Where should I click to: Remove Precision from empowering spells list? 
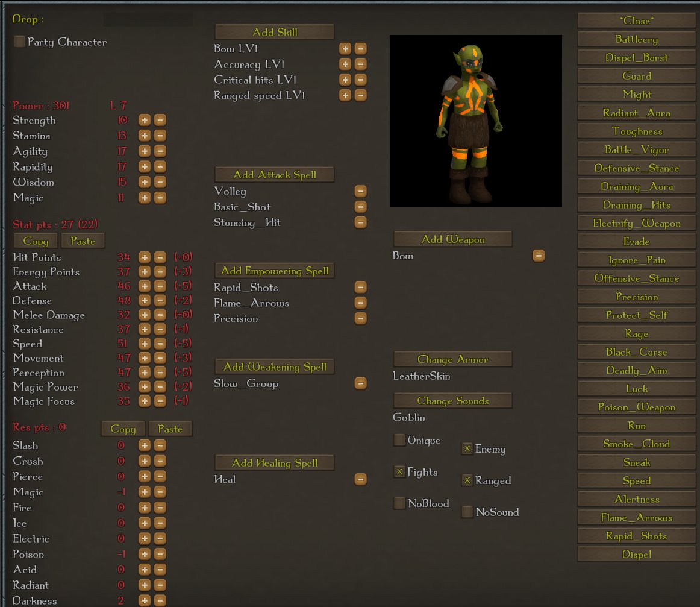360,318
